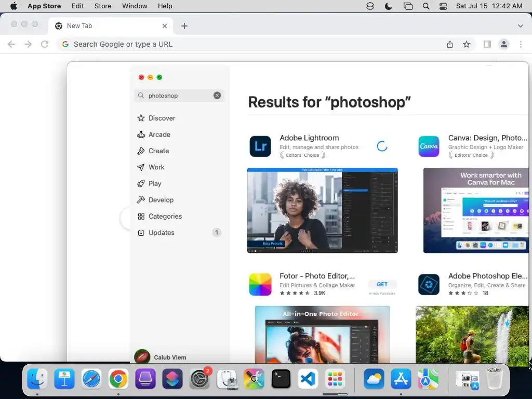Click the Adobe Lightroom app icon
The image size is (532, 399).
[x=260, y=146]
